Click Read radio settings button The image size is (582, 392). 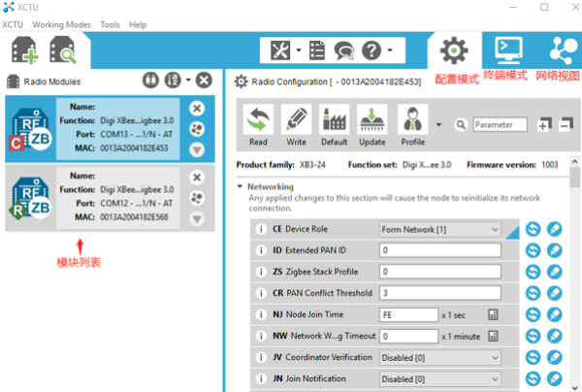tap(258, 125)
